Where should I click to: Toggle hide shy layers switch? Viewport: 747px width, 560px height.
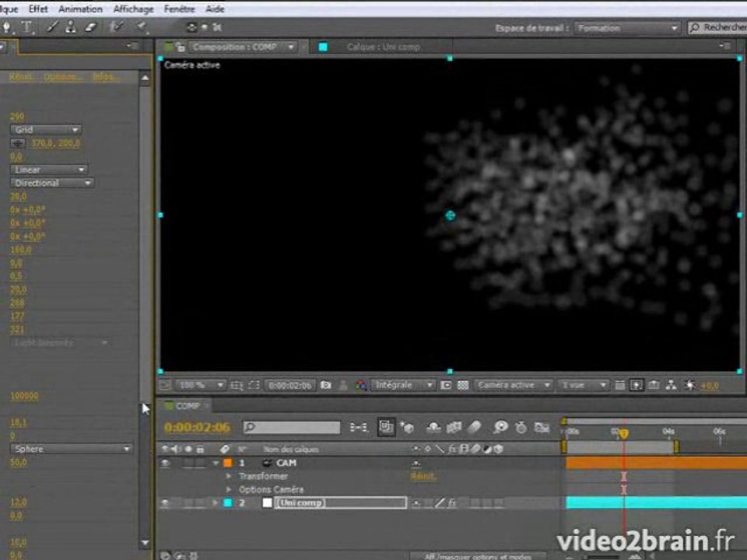click(x=433, y=427)
